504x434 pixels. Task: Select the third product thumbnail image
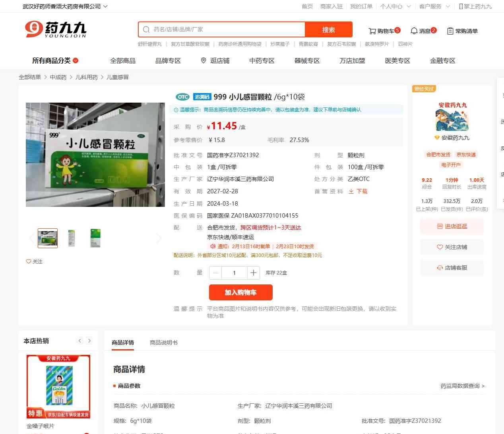[95, 238]
